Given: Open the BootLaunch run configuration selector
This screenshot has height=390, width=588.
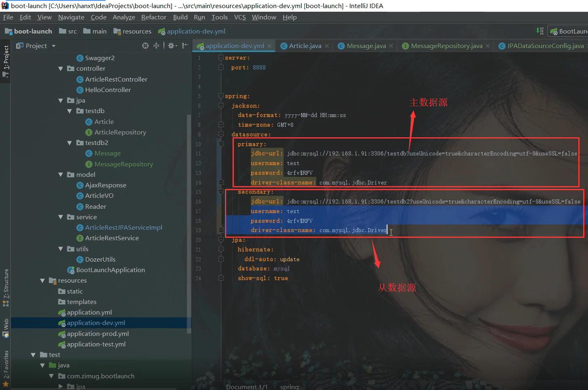Looking at the screenshot, I should click(x=569, y=31).
